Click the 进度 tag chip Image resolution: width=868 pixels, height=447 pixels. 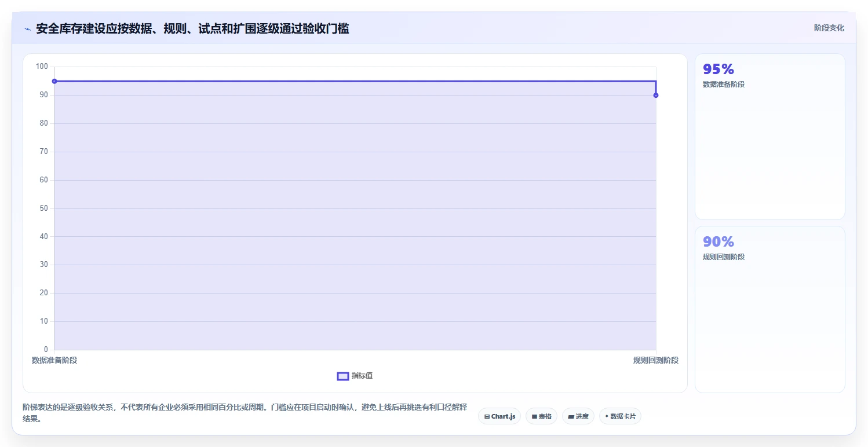pos(578,416)
